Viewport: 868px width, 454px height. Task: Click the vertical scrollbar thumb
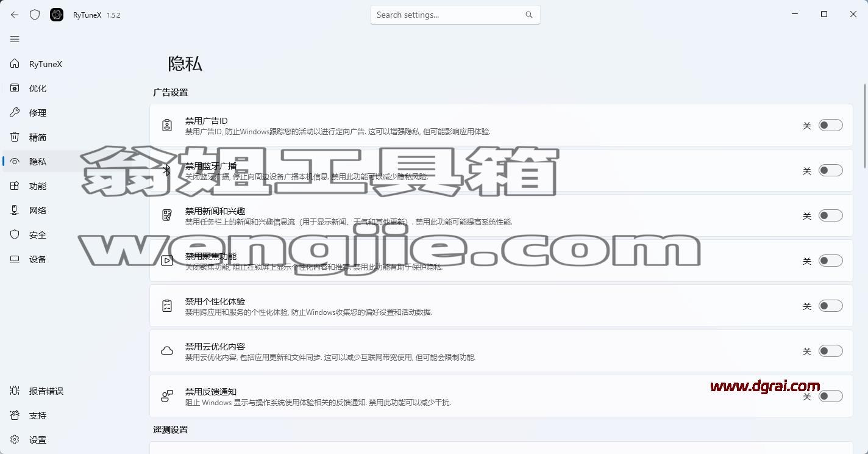[x=865, y=126]
